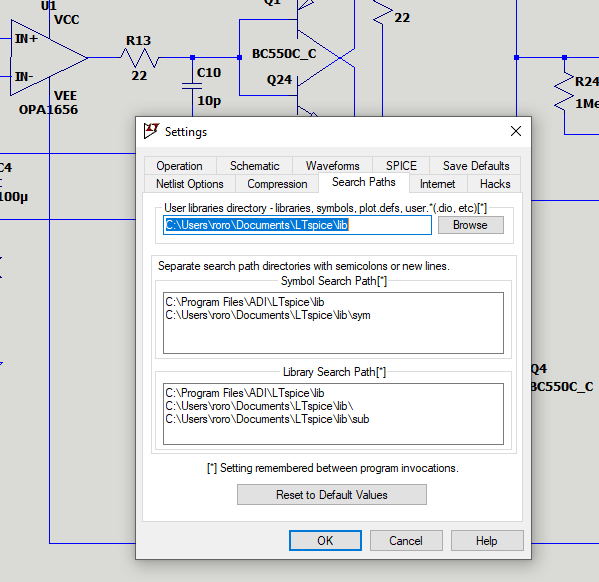
Task: Close the Settings dialog with X
Action: point(516,131)
